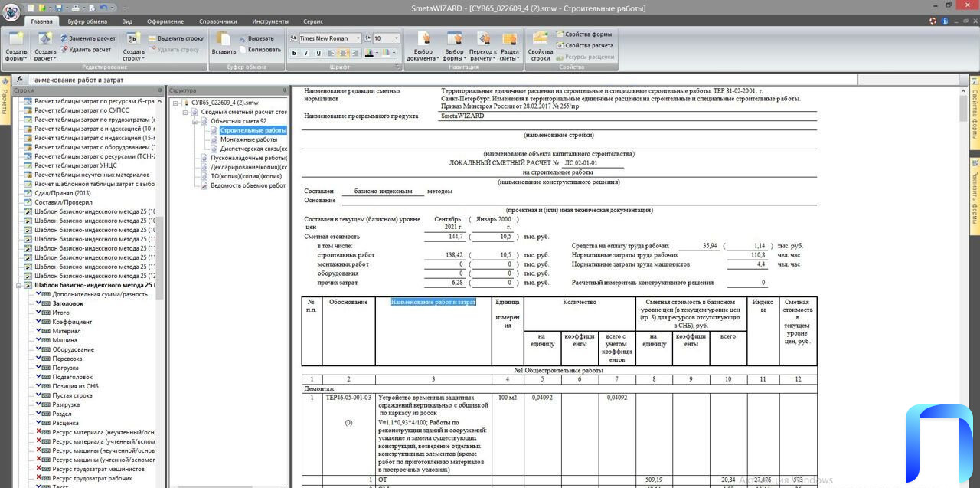Select Ведомость объемов работ in the tree
This screenshot has height=488, width=980.
pos(248,185)
